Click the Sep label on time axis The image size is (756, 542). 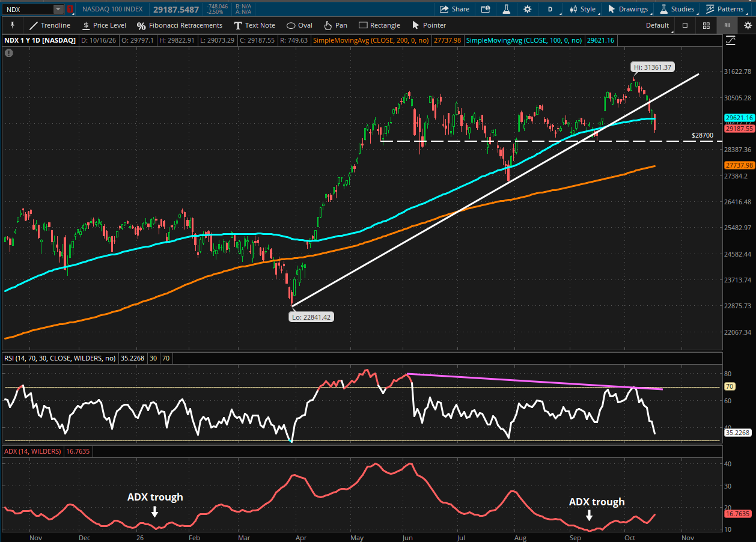pos(575,537)
